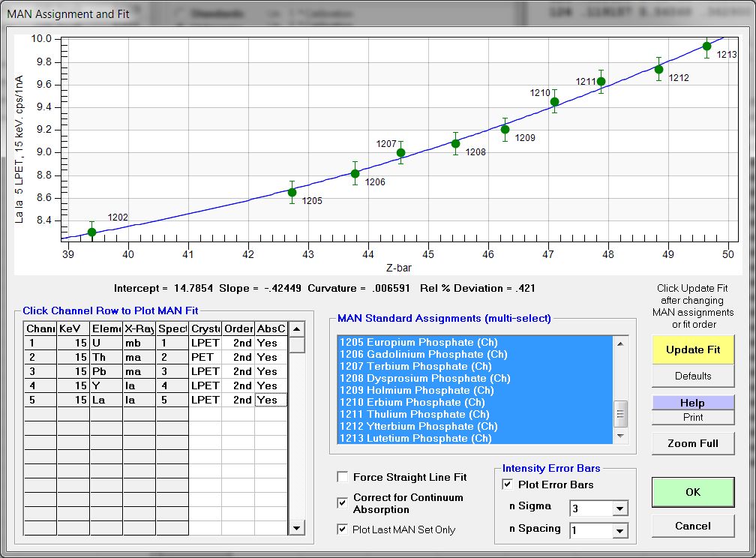Uncheck Plot Last MAN Set Only
Viewport: 756px width, 558px height.
tap(343, 529)
